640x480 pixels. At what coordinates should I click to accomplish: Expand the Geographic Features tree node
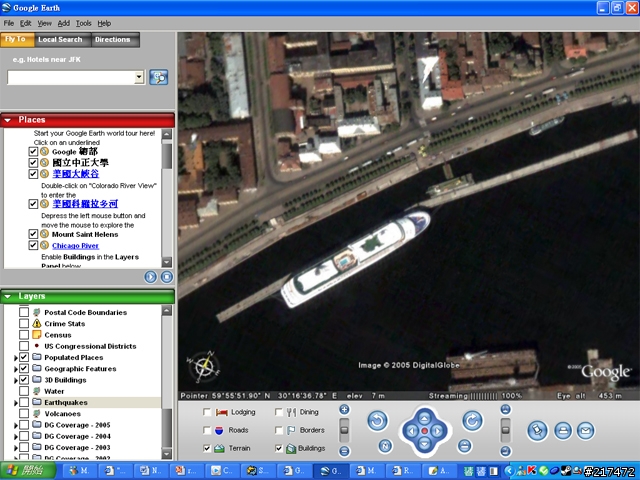(16, 369)
